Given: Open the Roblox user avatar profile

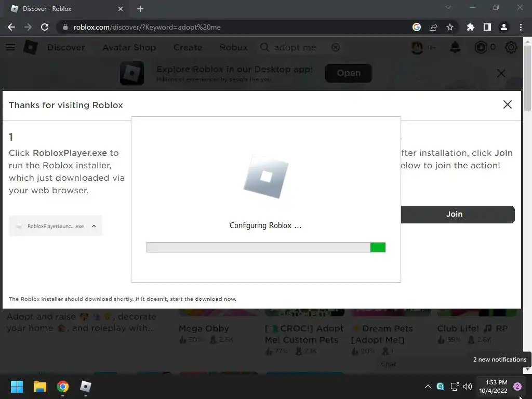Looking at the screenshot, I should 417,47.
